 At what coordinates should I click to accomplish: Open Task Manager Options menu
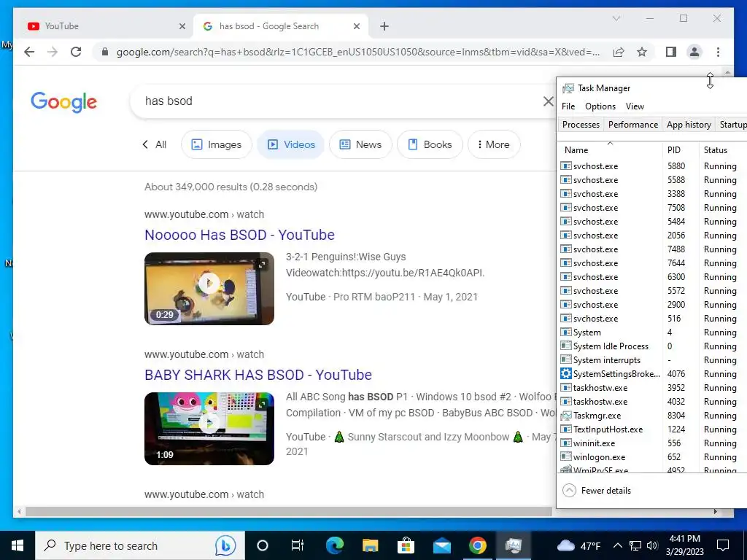coord(600,106)
